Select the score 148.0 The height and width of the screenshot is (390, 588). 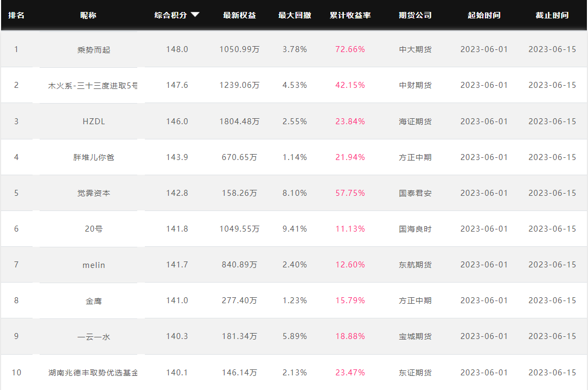(177, 49)
